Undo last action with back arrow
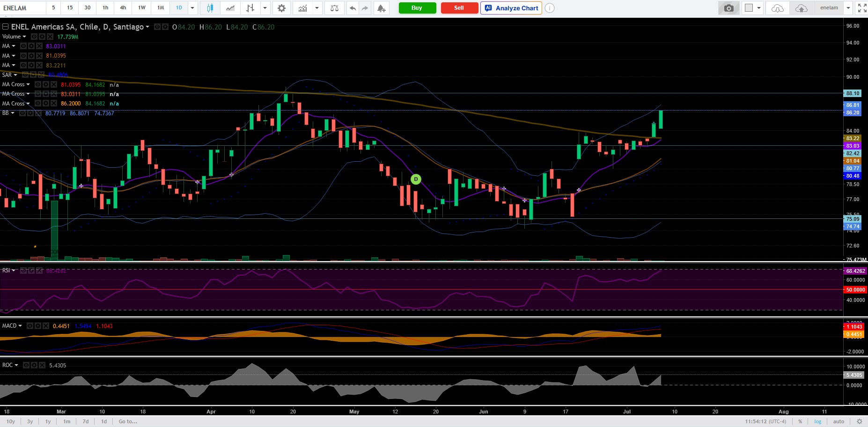The width and height of the screenshot is (868, 427). tap(353, 8)
